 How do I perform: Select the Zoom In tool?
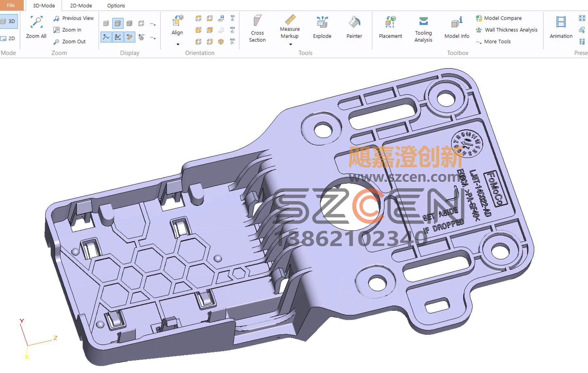(x=67, y=30)
